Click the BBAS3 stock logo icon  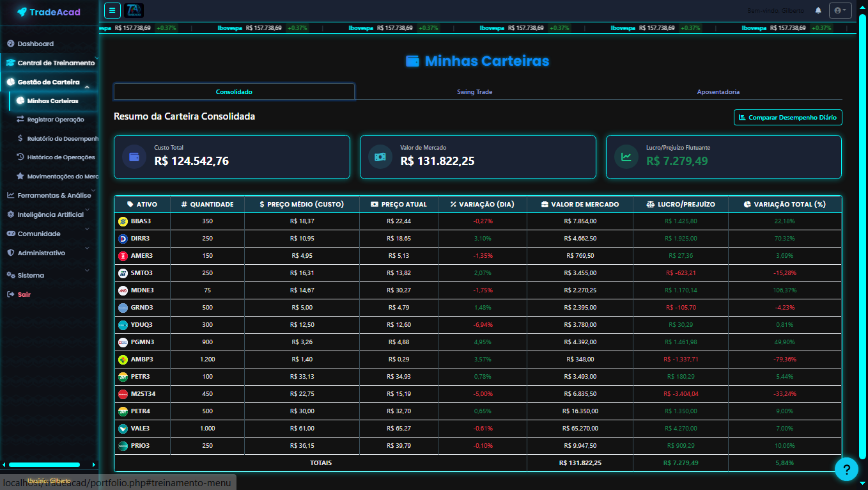(x=123, y=221)
